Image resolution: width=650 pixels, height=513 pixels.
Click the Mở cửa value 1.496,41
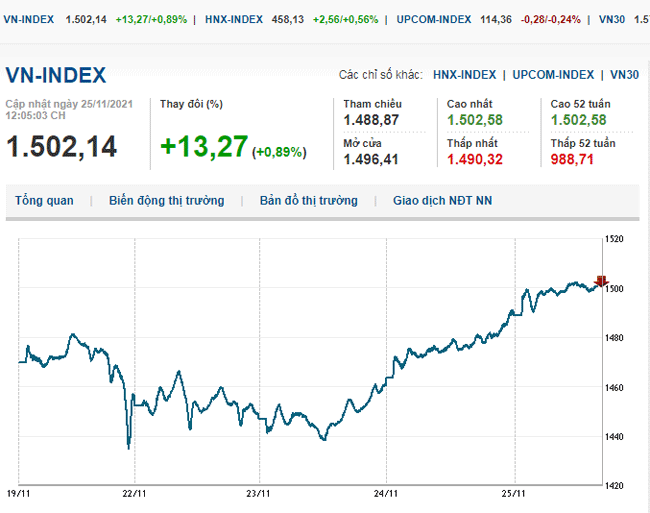[x=371, y=159]
